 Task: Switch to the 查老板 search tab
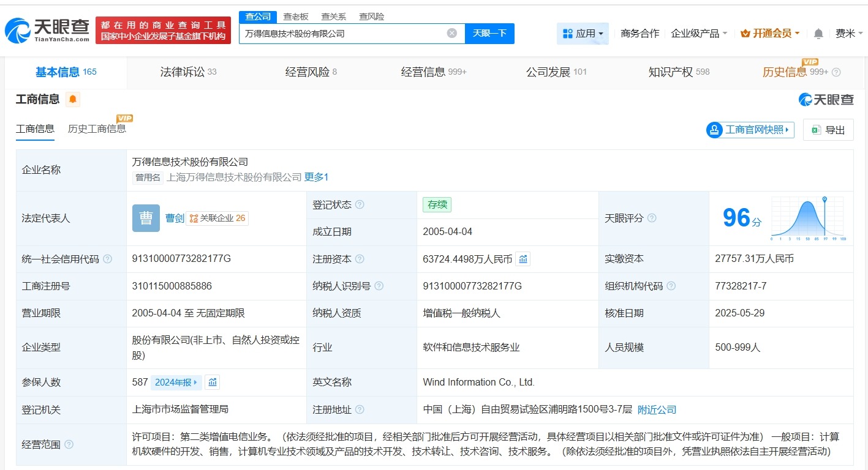[x=297, y=17]
